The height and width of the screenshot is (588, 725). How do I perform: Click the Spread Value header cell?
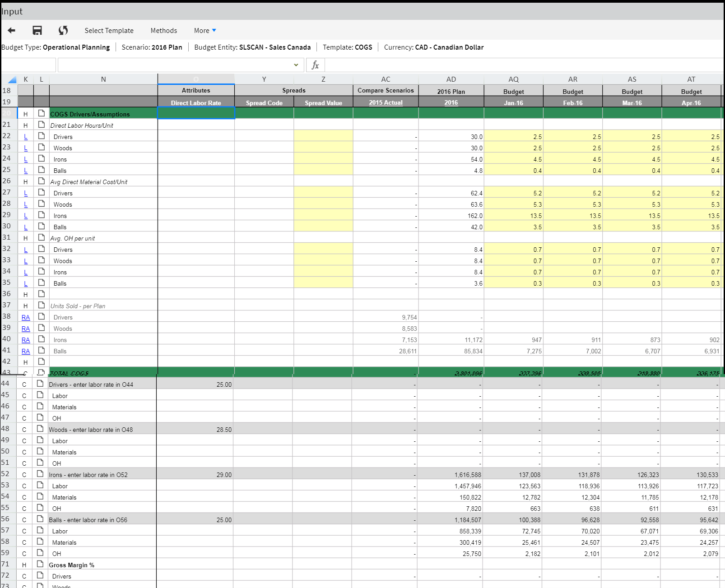point(323,103)
